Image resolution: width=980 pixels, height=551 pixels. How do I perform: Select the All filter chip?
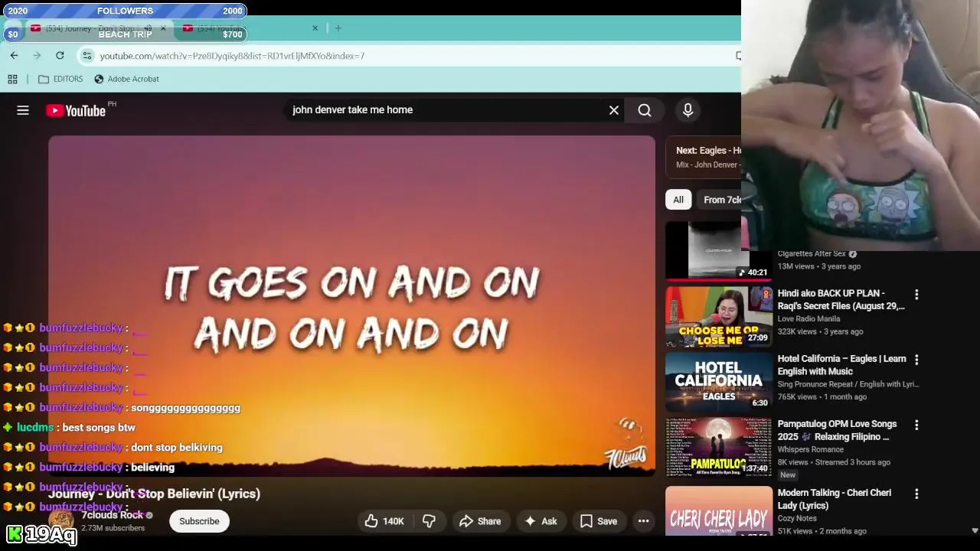pos(678,200)
